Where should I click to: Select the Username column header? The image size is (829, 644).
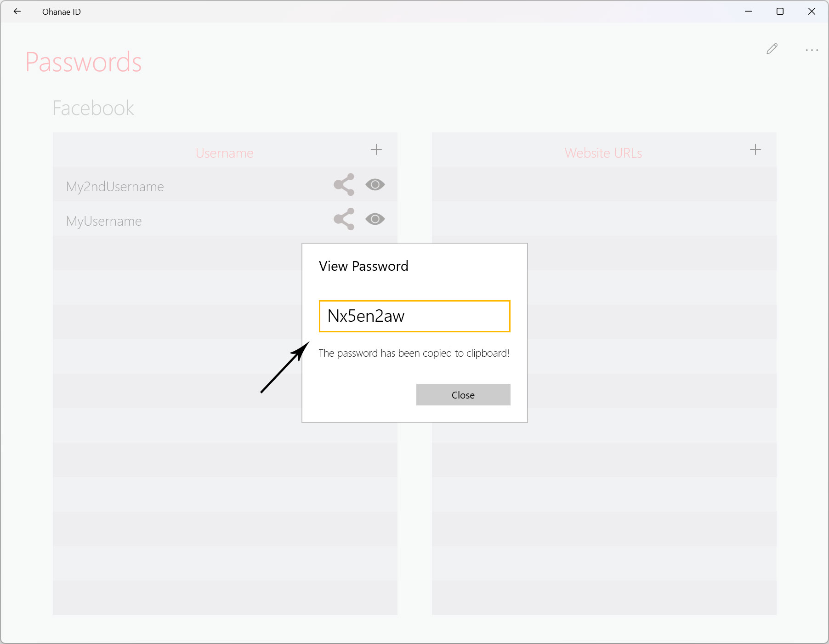pos(224,153)
